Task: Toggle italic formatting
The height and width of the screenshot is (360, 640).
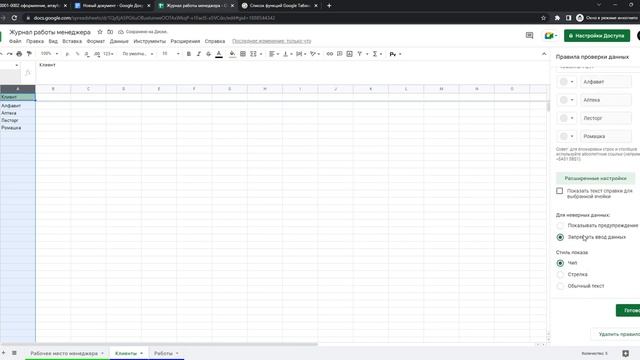Action: click(199, 54)
